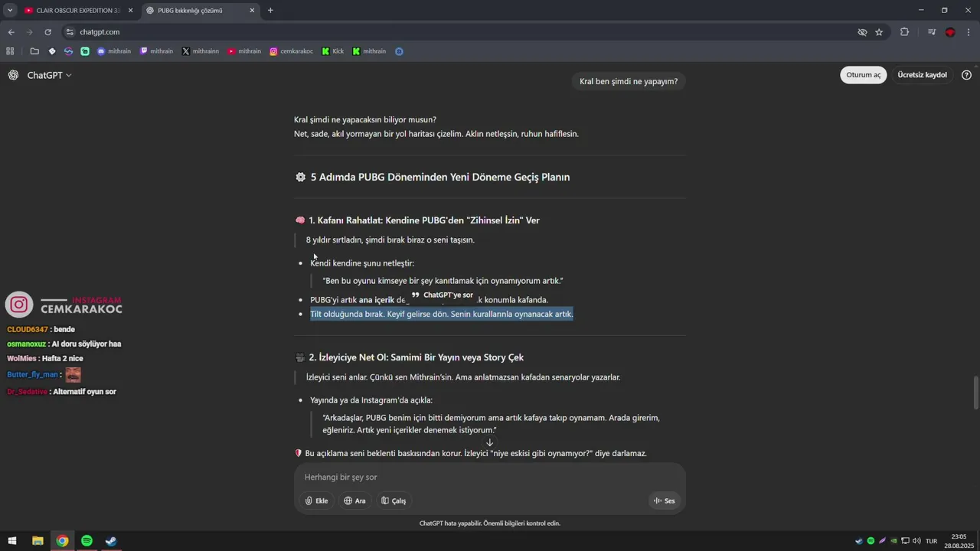Click the network icon in system tray
The image size is (980, 551).
[x=905, y=541]
